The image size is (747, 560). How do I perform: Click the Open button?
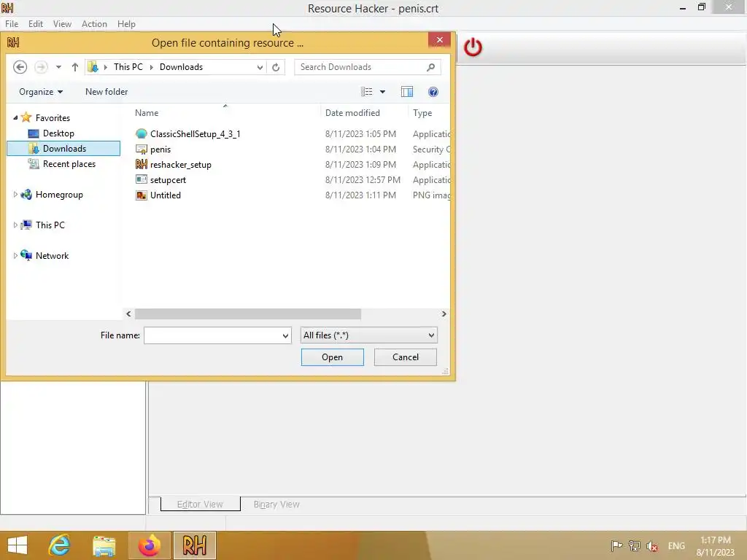(x=333, y=357)
